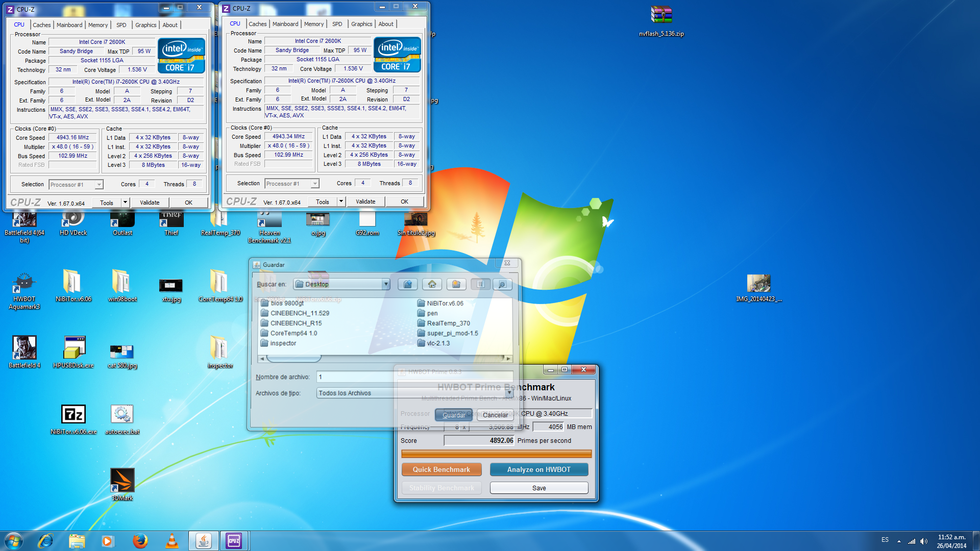Image resolution: width=980 pixels, height=551 pixels.
Task: Open the Buscar en Desktop dropdown
Action: (x=386, y=284)
